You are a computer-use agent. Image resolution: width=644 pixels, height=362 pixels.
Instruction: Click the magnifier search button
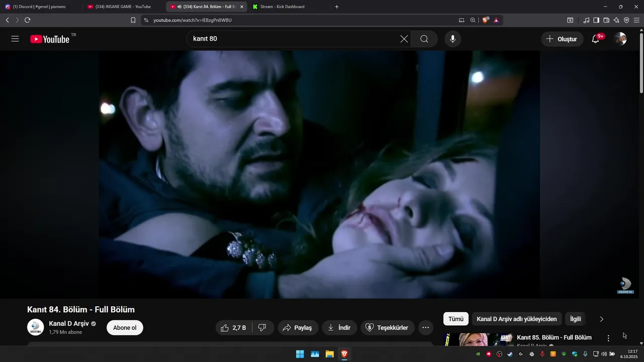coord(424,39)
